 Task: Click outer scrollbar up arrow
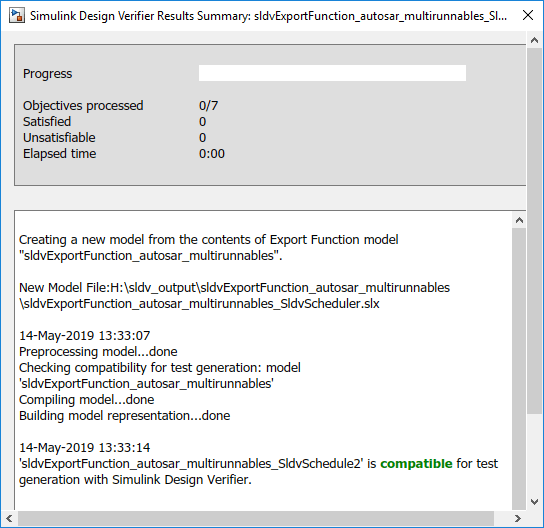(x=535, y=40)
